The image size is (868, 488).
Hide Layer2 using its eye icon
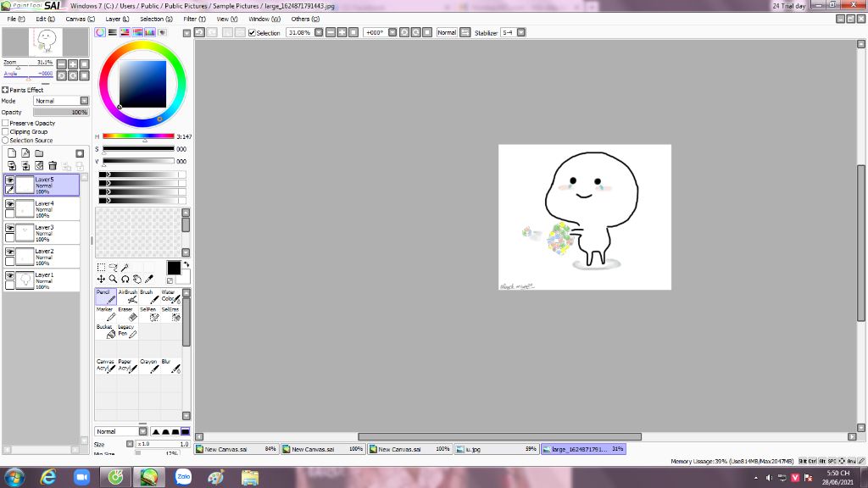10,252
